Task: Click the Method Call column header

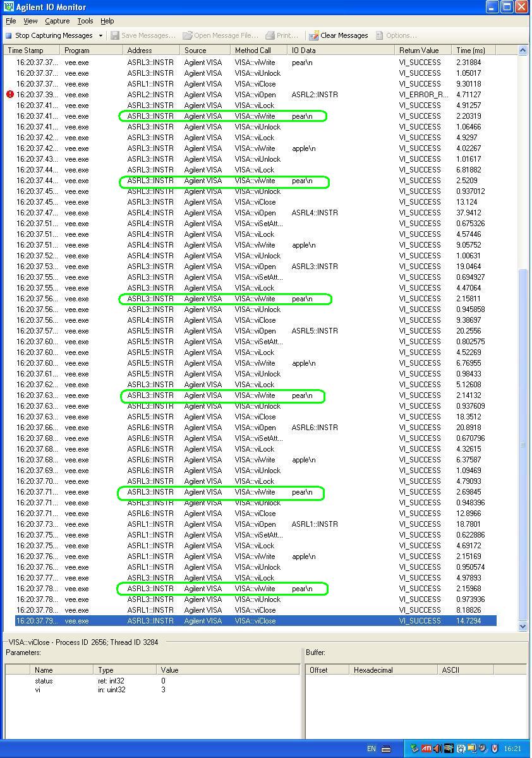Action: tap(253, 50)
